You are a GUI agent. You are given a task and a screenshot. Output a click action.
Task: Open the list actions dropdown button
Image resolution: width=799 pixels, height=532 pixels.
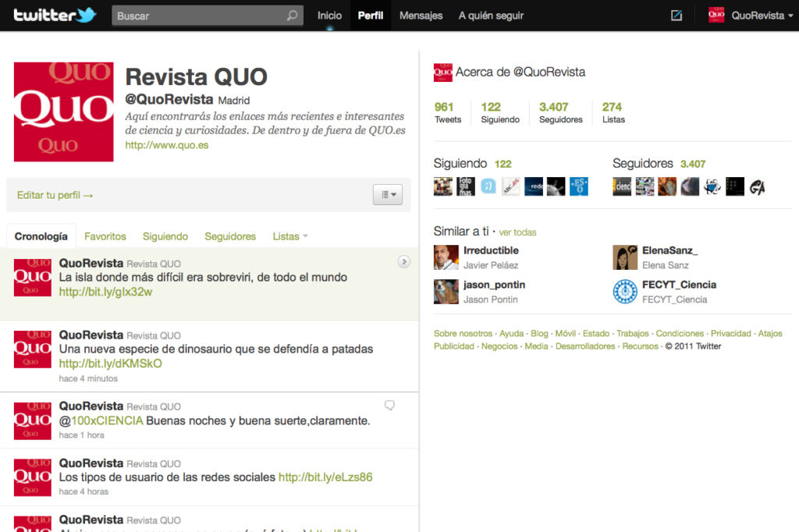(x=388, y=195)
